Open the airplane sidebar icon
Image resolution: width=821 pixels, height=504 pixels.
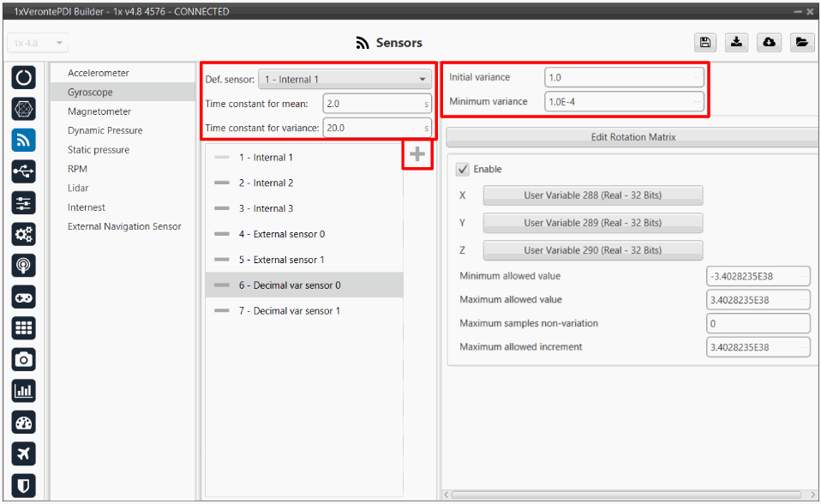(x=24, y=453)
